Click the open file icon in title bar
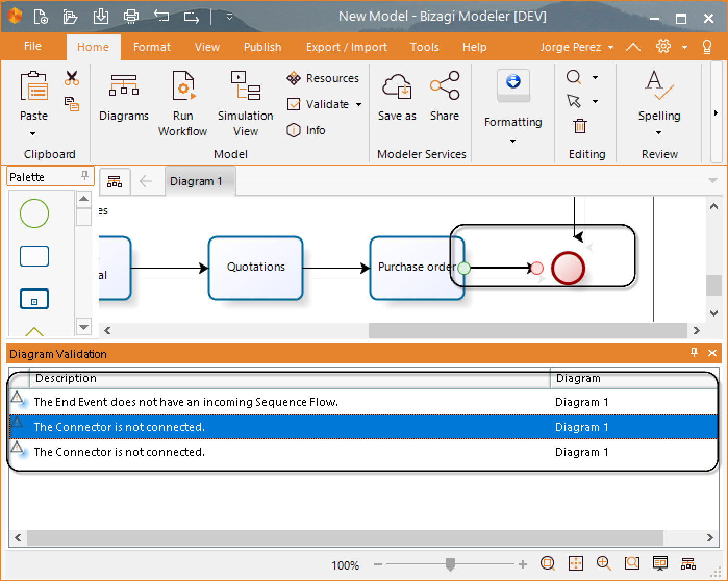 70,17
